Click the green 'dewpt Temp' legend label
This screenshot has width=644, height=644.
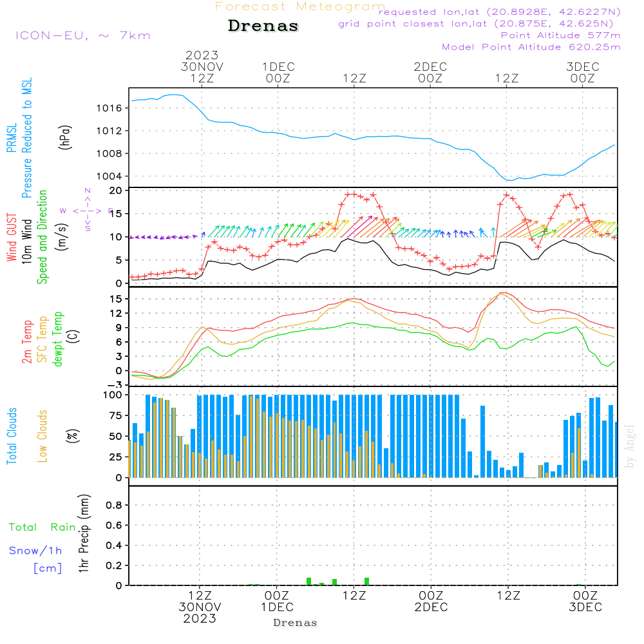57,339
